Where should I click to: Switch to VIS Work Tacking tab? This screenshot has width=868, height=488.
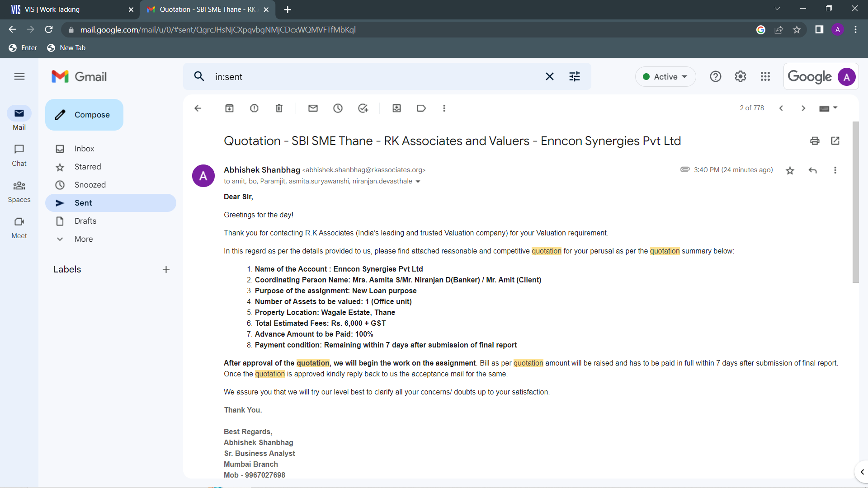tap(70, 9)
